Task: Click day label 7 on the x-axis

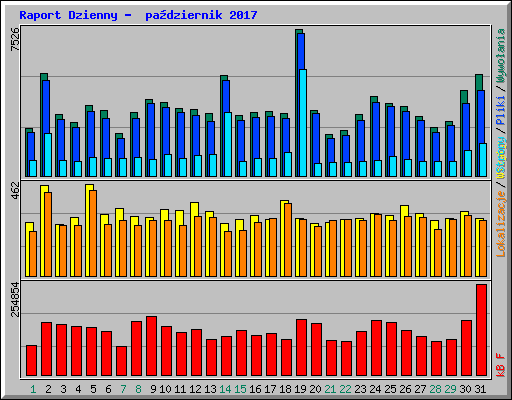Action: [x=123, y=389]
